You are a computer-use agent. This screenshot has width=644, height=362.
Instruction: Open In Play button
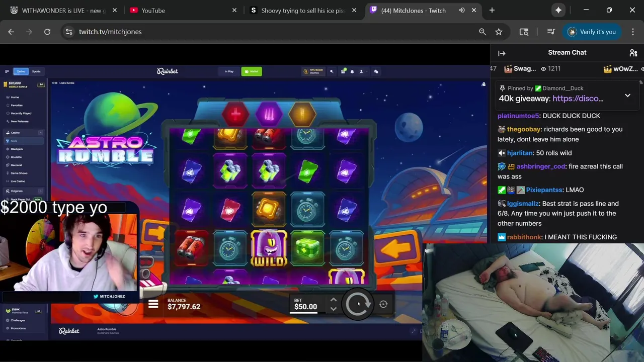coord(229,71)
